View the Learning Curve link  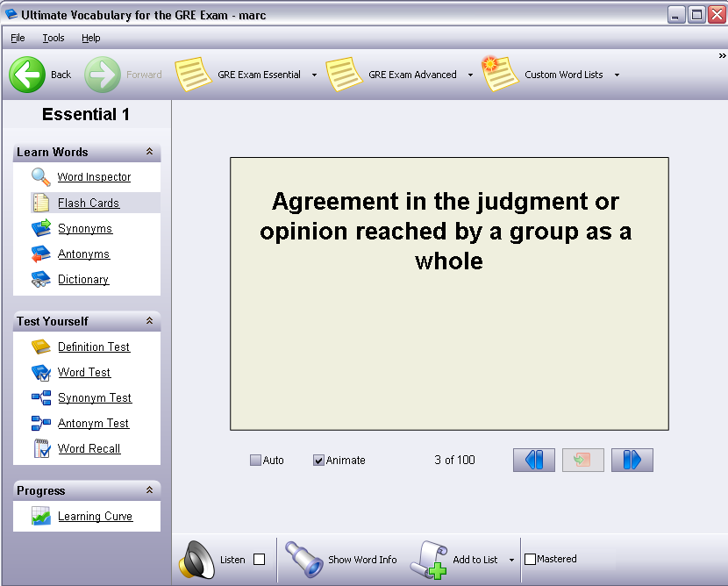click(x=96, y=517)
